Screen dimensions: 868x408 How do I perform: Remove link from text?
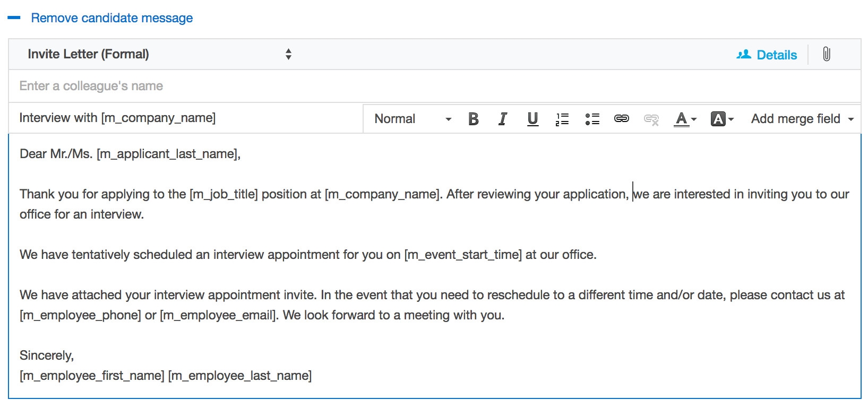click(651, 119)
